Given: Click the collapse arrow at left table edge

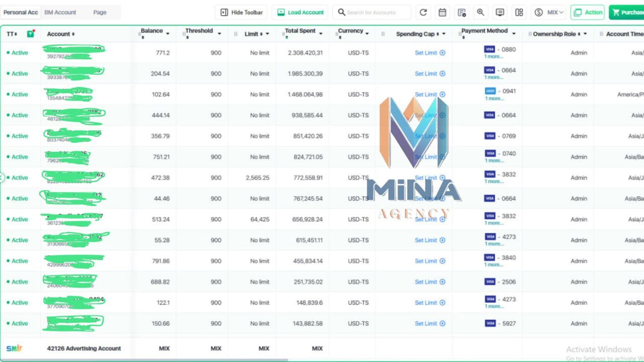Looking at the screenshot, I should [x=2, y=177].
